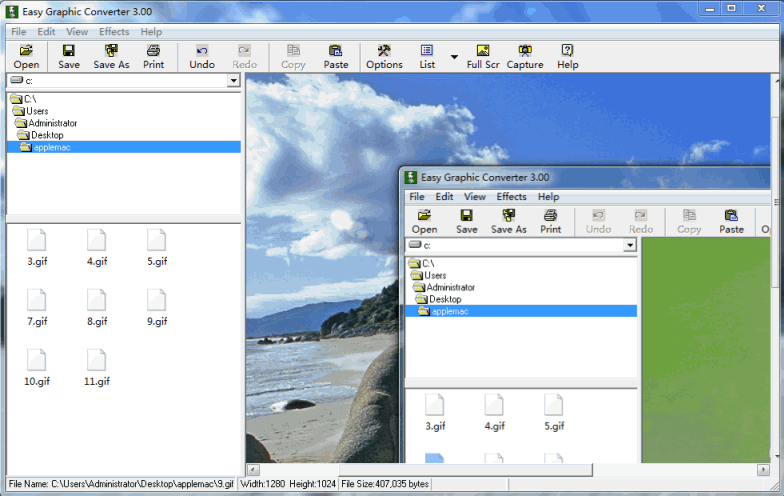Image resolution: width=784 pixels, height=496 pixels.
Task: Expand c: drive dropdown in pictured inner window
Action: pyautogui.click(x=630, y=245)
